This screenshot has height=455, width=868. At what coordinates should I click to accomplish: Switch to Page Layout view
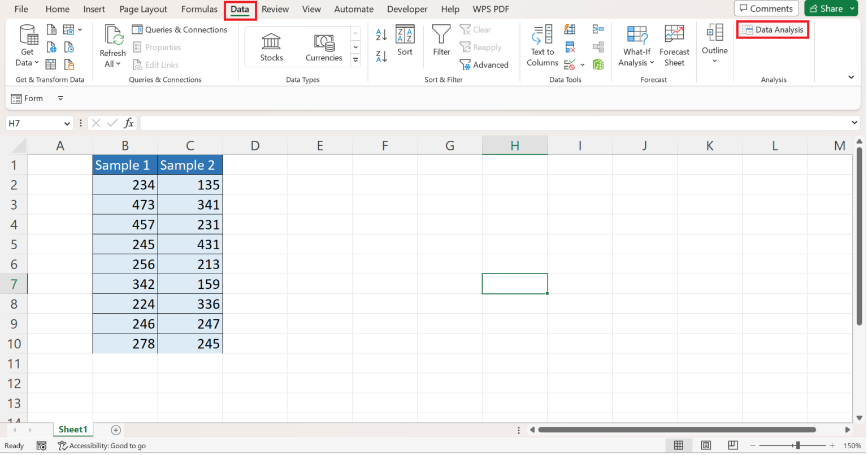pyautogui.click(x=706, y=446)
